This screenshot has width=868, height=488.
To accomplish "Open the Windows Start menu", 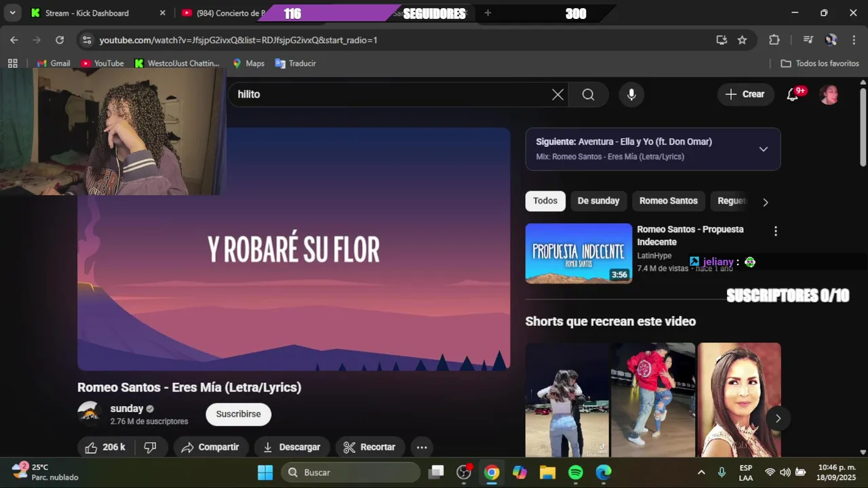I will coord(265,472).
